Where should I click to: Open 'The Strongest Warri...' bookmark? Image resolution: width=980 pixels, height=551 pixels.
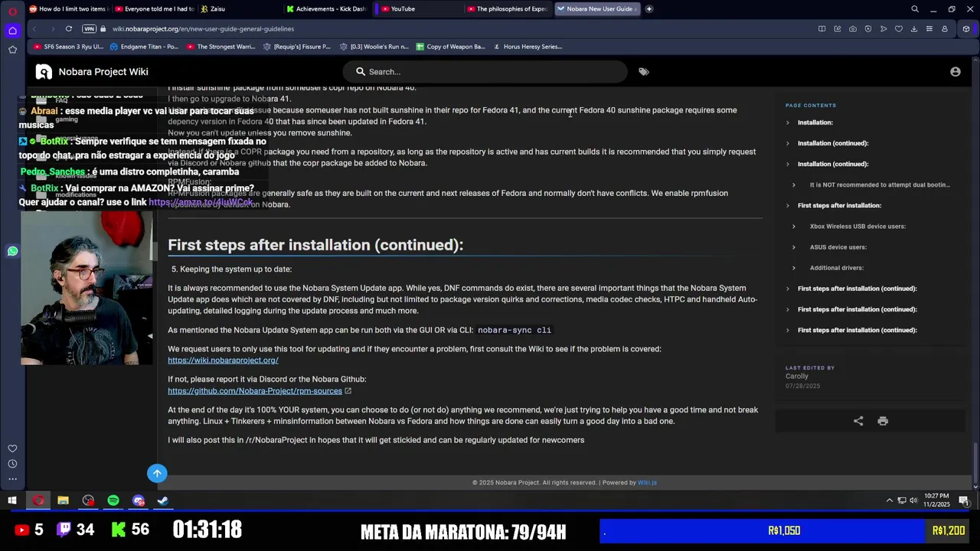[x=221, y=47]
